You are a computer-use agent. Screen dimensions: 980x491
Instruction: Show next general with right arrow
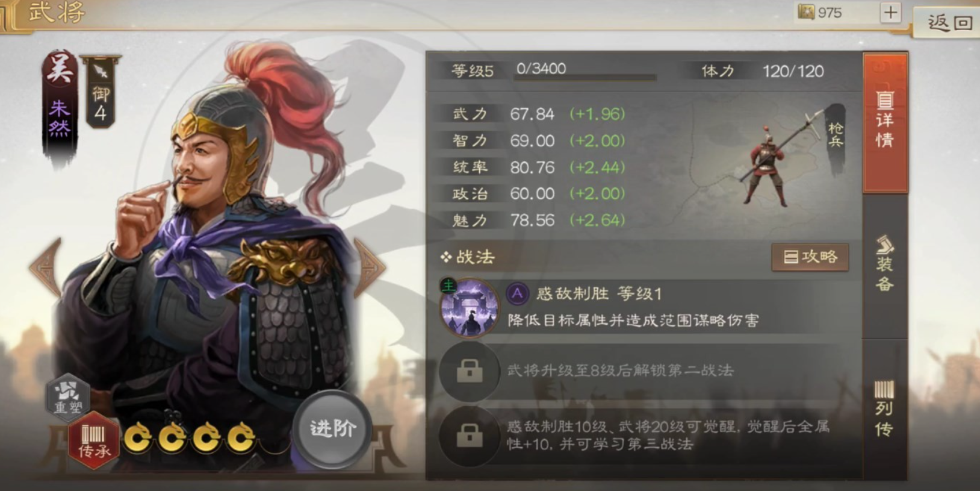368,267
